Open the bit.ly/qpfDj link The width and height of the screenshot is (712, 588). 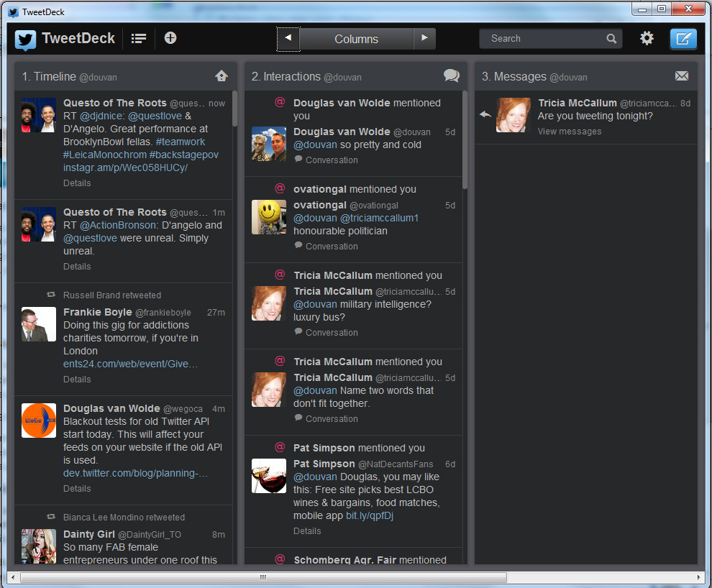(x=370, y=516)
